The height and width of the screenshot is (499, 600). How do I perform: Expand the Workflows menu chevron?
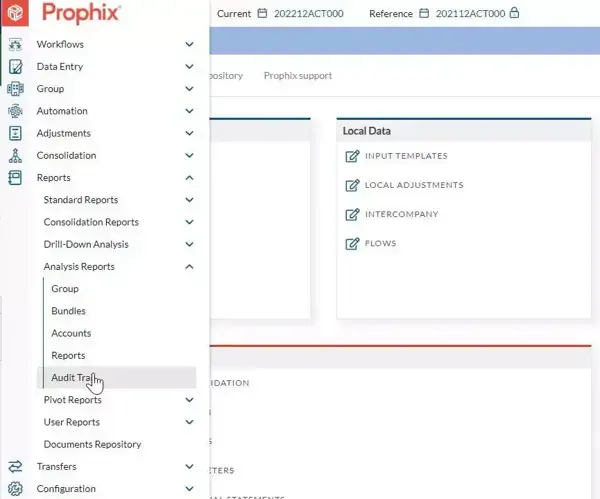tap(189, 44)
